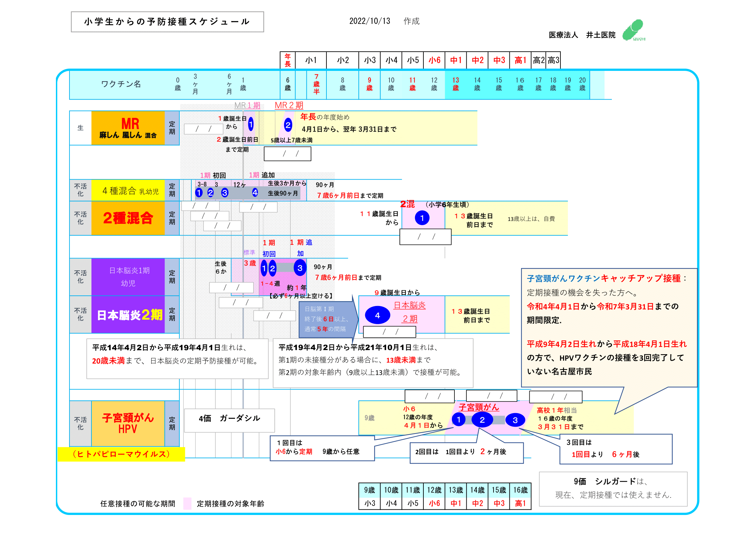Screen dimensions: 756x535
Task: Select HPV dose circle numbered 1
Action: (x=459, y=420)
